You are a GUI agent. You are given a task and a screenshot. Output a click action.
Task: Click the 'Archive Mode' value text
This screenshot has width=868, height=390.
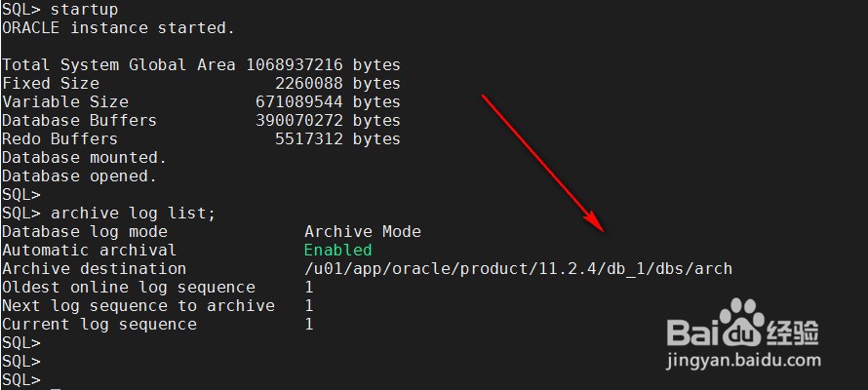pyautogui.click(x=363, y=231)
